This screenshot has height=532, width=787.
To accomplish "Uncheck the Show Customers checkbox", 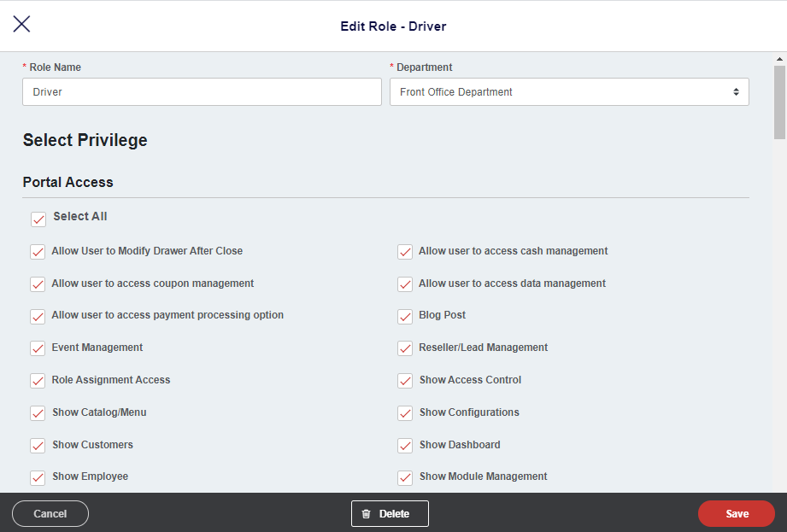I will coord(38,445).
